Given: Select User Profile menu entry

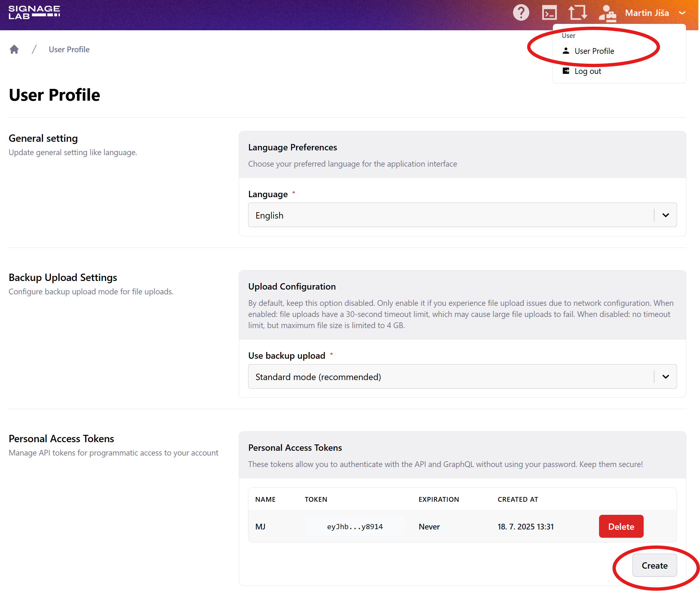Looking at the screenshot, I should [x=594, y=51].
